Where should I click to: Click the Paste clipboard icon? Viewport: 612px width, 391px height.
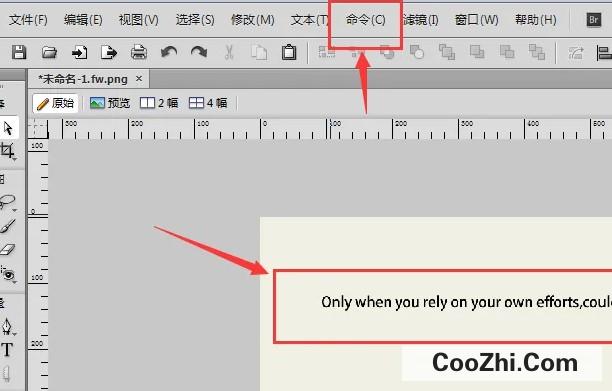(x=289, y=52)
